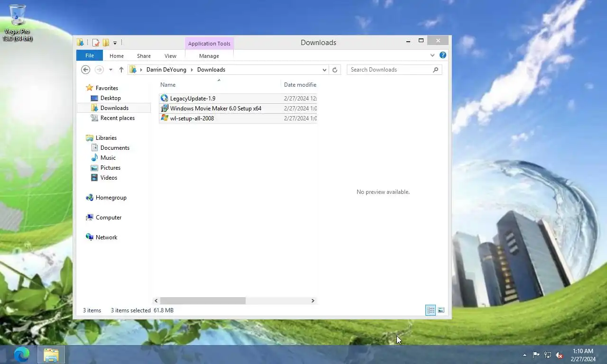This screenshot has height=364, width=607.
Task: Open the address bar history dropdown
Action: click(324, 70)
